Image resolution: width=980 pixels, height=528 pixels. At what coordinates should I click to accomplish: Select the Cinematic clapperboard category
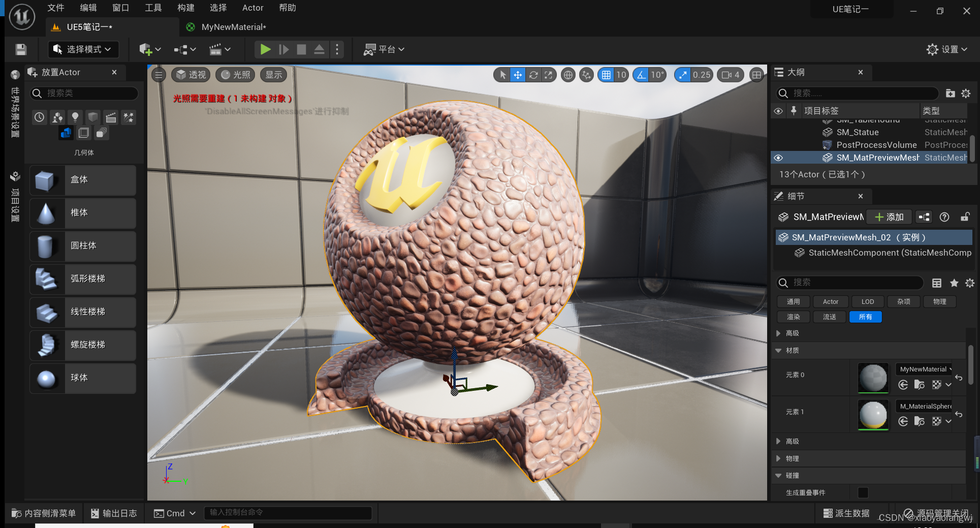click(111, 117)
